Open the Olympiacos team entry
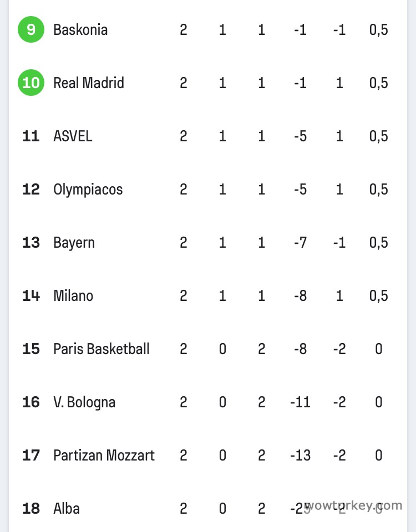Viewport: 416px width, 532px height. point(88,189)
